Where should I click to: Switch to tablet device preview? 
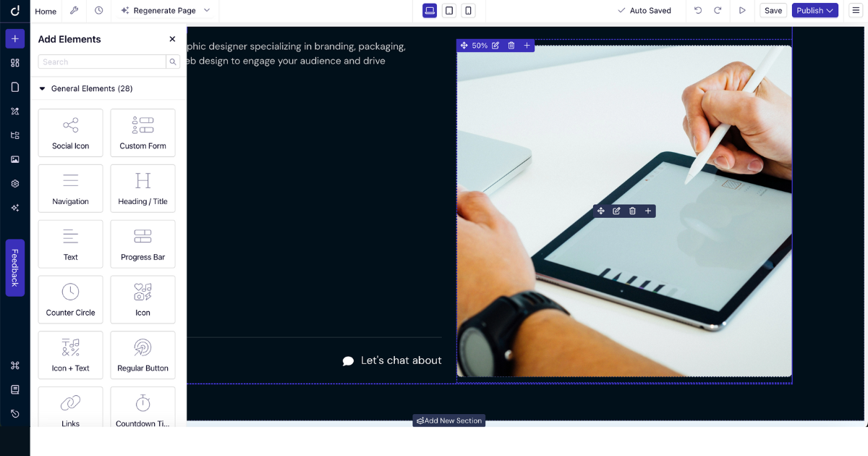[x=449, y=10]
